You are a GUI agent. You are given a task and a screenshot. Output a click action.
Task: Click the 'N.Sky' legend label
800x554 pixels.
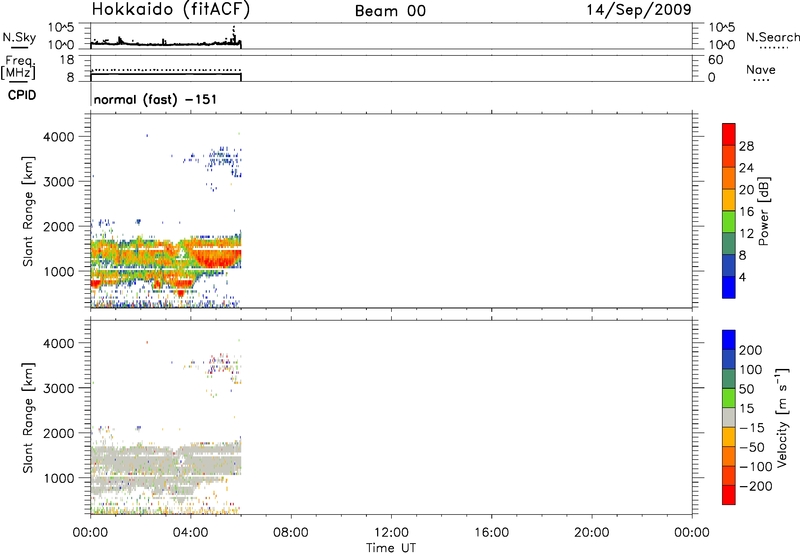19,37
